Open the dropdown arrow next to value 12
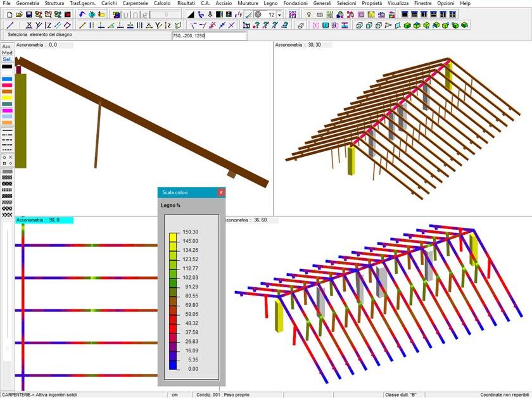532x398 pixels. [280, 15]
